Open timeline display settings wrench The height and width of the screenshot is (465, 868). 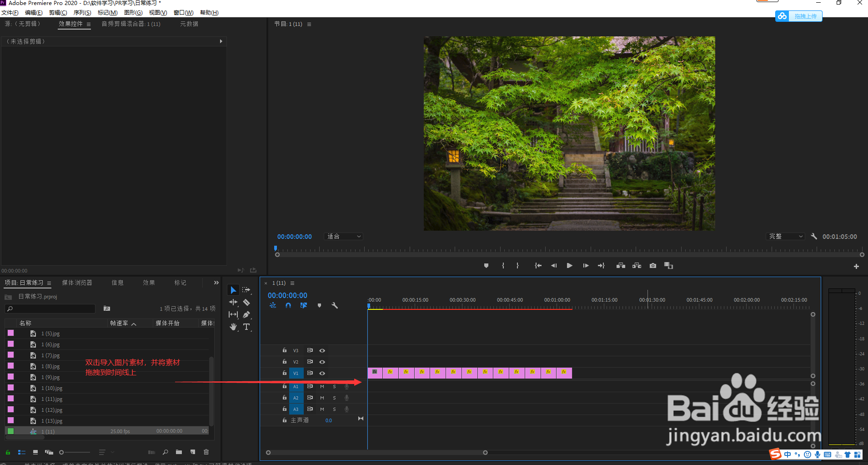(x=335, y=306)
